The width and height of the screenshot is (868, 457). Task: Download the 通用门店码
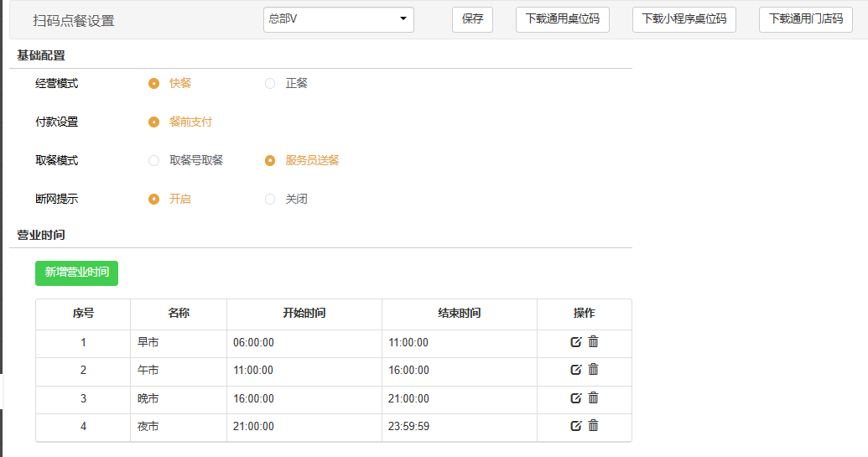805,19
